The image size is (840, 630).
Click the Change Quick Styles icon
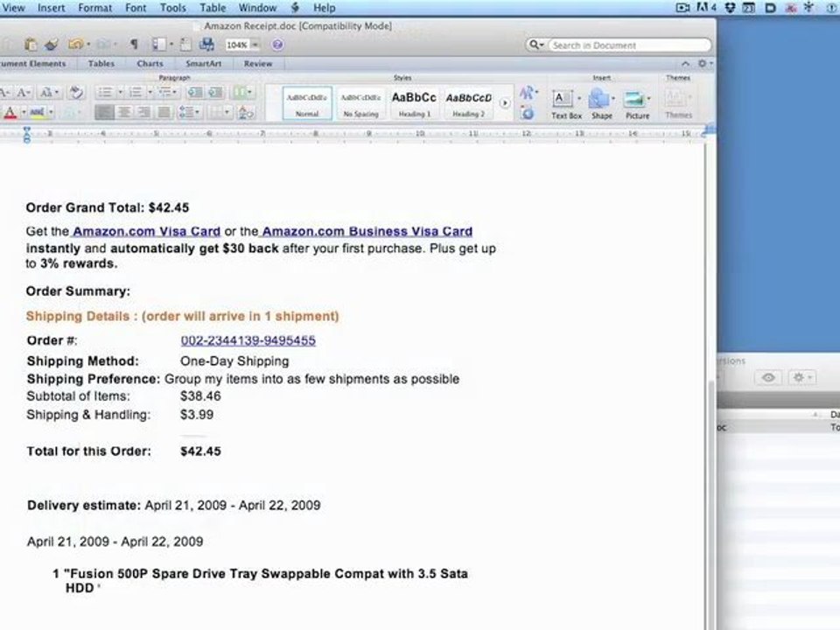coord(528,93)
